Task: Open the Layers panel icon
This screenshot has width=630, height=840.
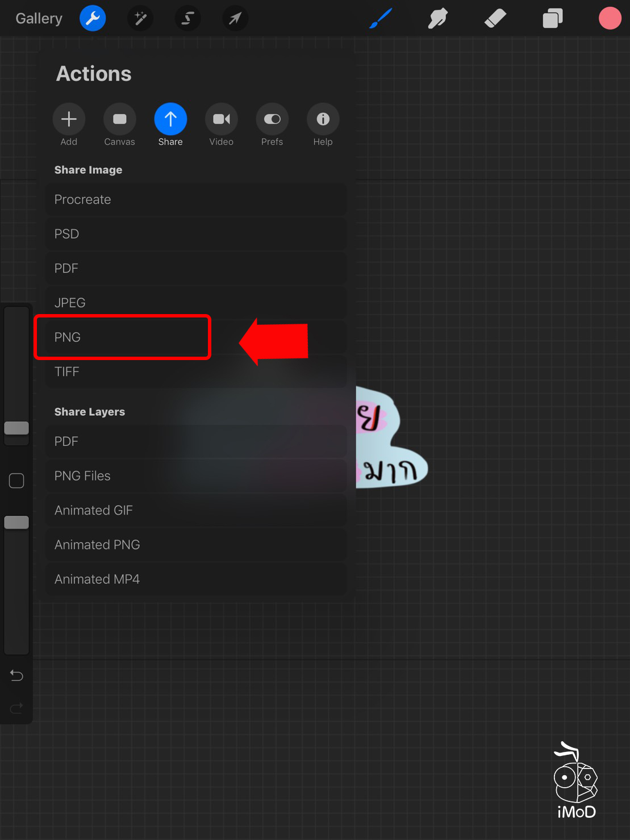Action: pos(552,19)
